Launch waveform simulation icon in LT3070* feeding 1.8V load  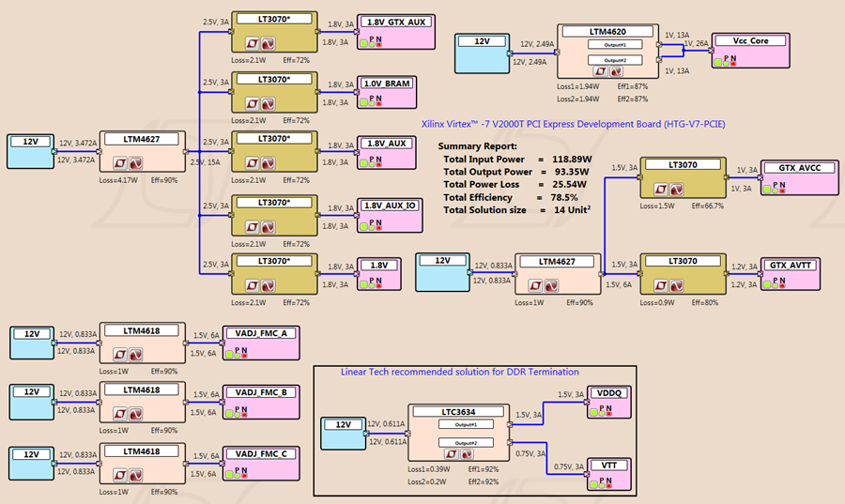pos(268,284)
